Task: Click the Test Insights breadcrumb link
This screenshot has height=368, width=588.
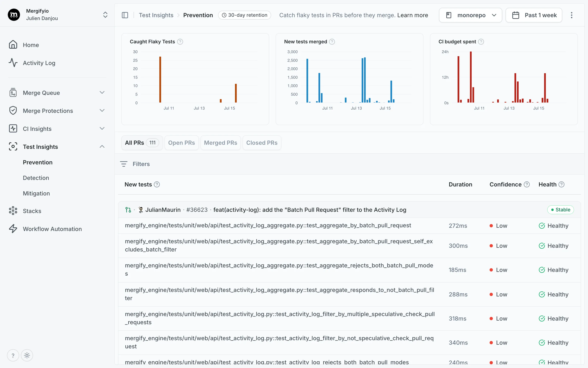Action: tap(156, 15)
